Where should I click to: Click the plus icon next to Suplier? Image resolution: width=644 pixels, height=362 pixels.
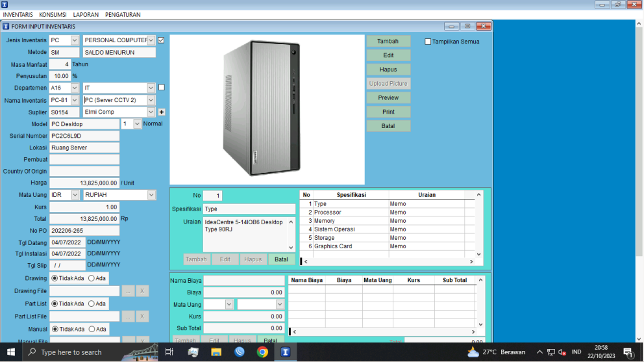162,112
